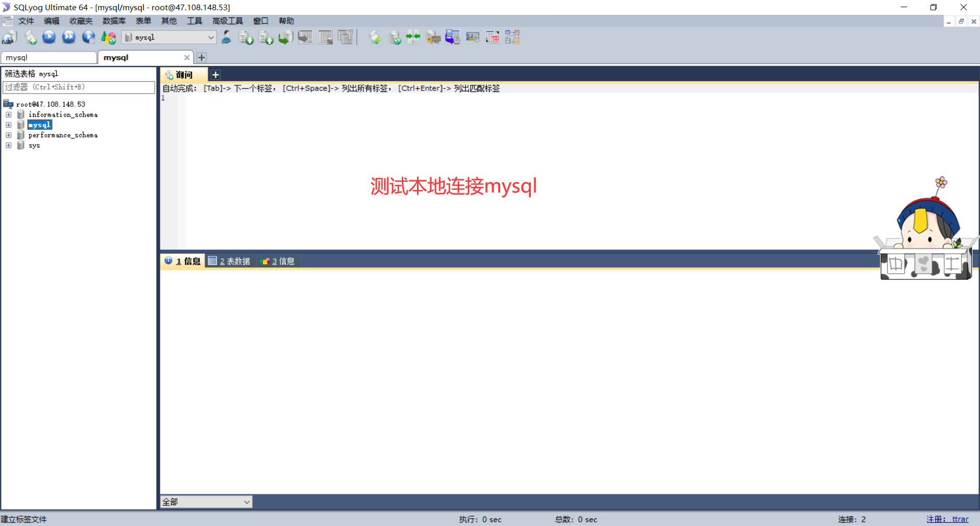Select the root@47.108.148.53 connection node
Viewport: 980px width, 526px height.
click(x=51, y=104)
